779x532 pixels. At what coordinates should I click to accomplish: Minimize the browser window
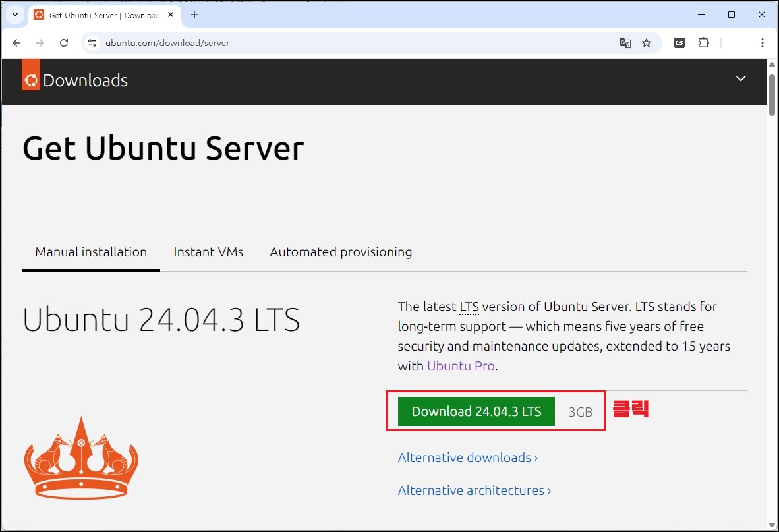[701, 15]
